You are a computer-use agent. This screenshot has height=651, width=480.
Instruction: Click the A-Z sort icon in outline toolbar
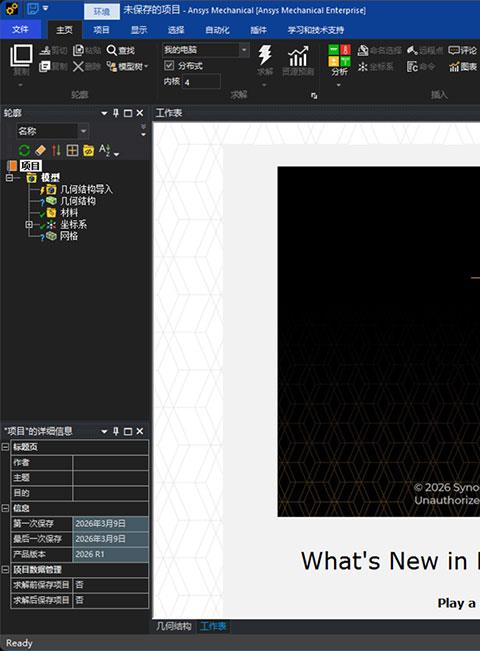click(x=105, y=150)
